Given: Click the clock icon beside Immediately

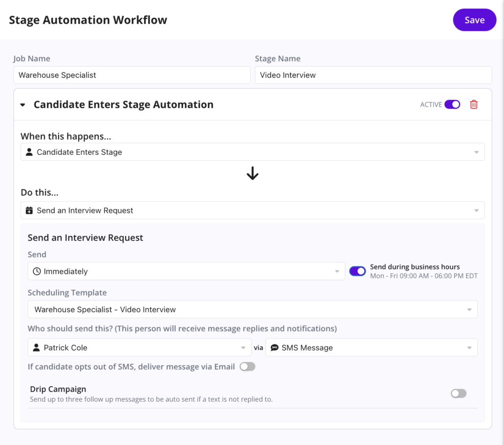Looking at the screenshot, I should 37,271.
